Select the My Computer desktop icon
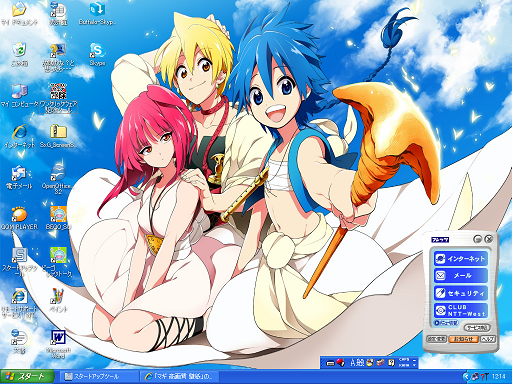Image resolution: width=512 pixels, height=384 pixels. point(19,96)
